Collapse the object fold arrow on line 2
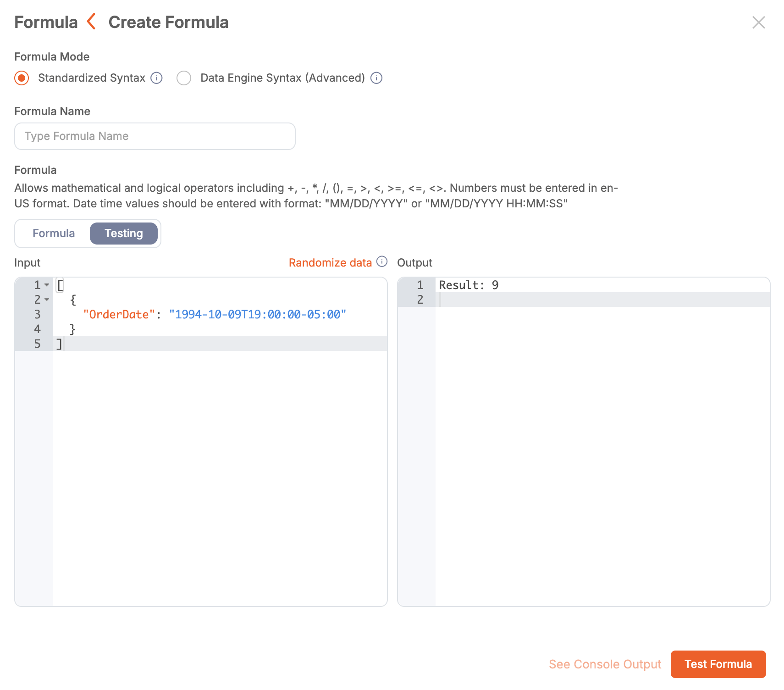The width and height of the screenshot is (784, 690). [x=47, y=300]
